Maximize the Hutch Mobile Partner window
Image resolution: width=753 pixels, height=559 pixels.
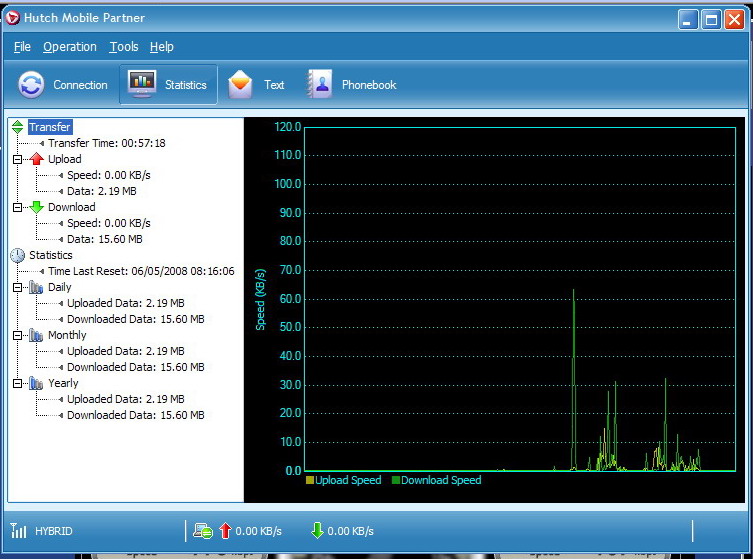click(711, 20)
